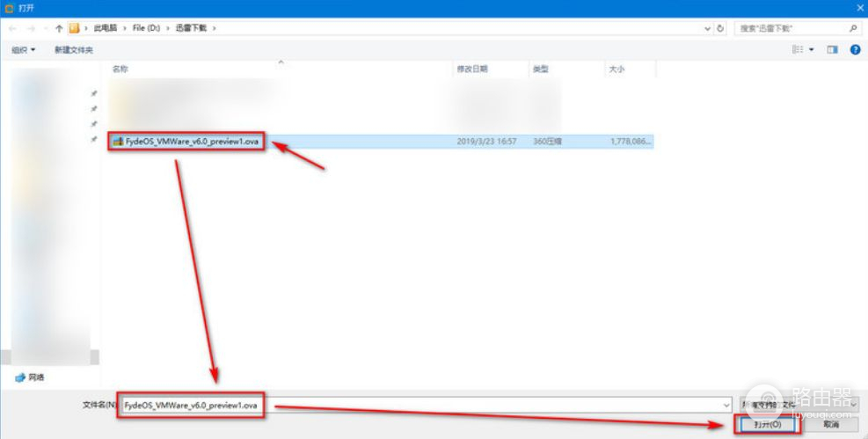Viewport: 868px width, 439px height.
Task: Open the address path history dropdown
Action: [708, 28]
